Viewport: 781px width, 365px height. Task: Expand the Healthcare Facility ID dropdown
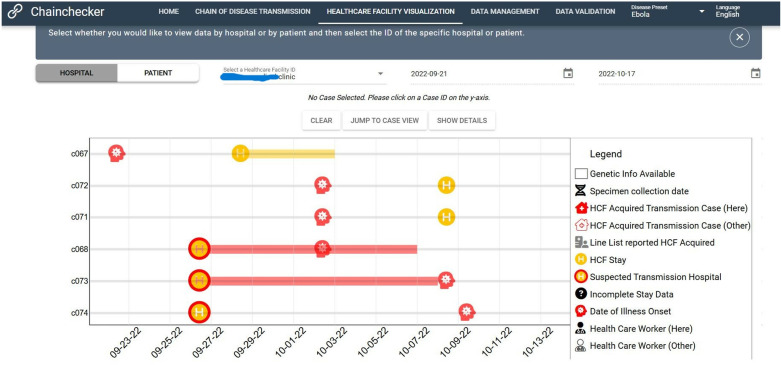point(304,74)
